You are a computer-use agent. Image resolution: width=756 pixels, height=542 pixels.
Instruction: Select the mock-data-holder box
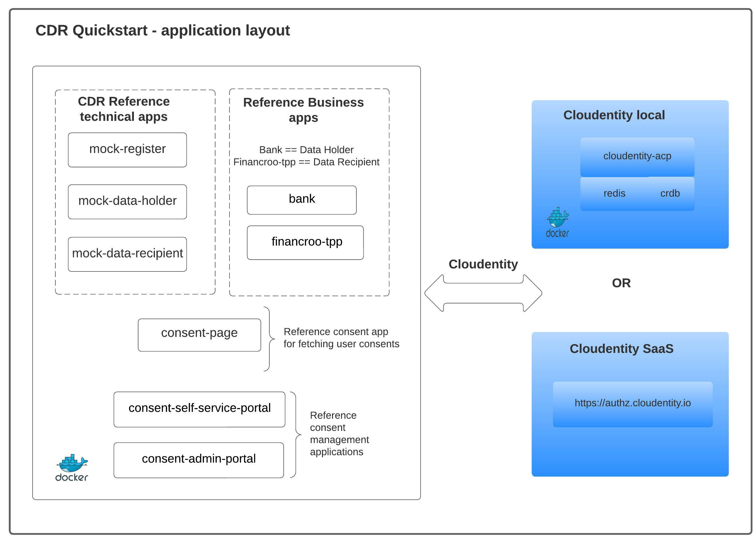(x=127, y=202)
